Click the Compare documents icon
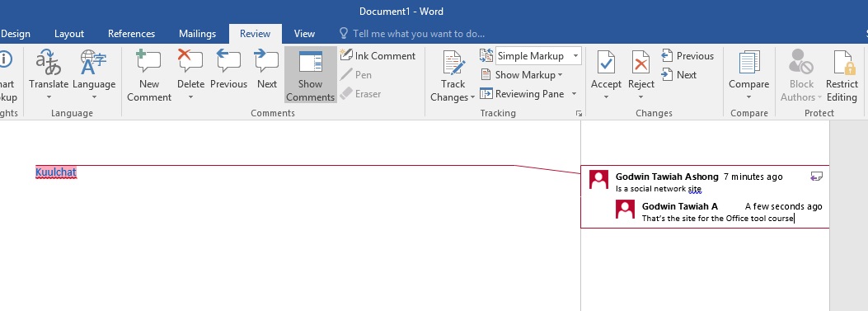868x311 pixels. (749, 62)
